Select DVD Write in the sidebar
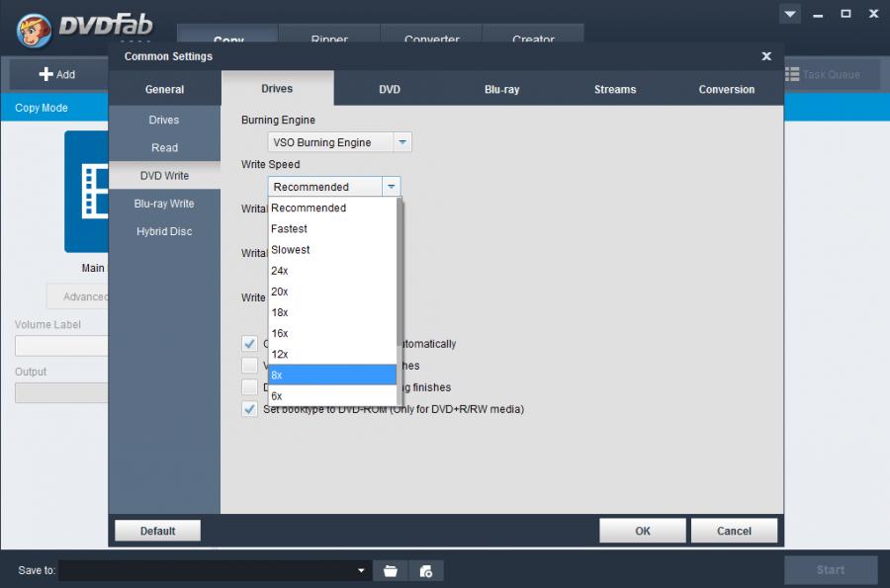The height and width of the screenshot is (588, 890). tap(164, 176)
